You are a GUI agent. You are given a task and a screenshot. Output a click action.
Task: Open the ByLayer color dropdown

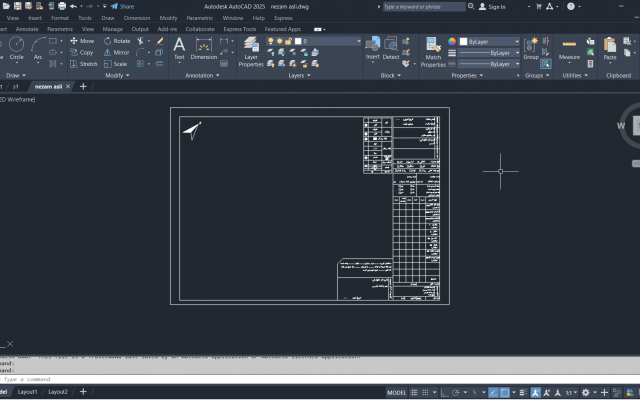pos(489,42)
